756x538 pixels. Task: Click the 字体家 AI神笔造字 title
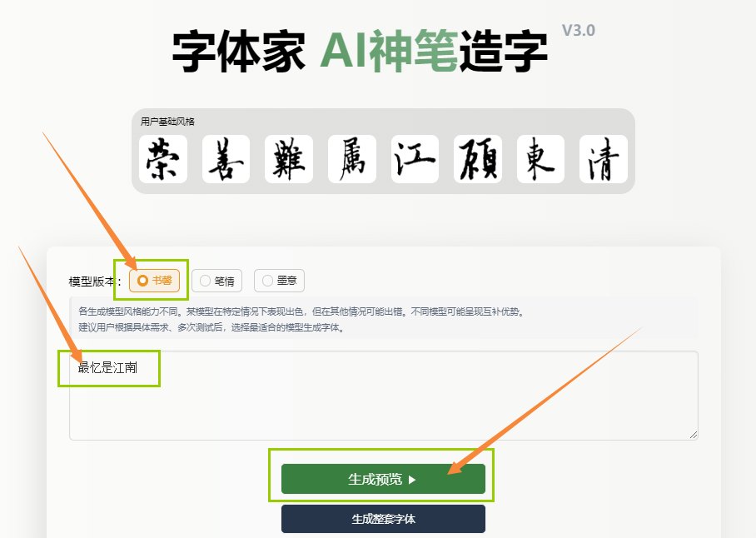point(360,51)
